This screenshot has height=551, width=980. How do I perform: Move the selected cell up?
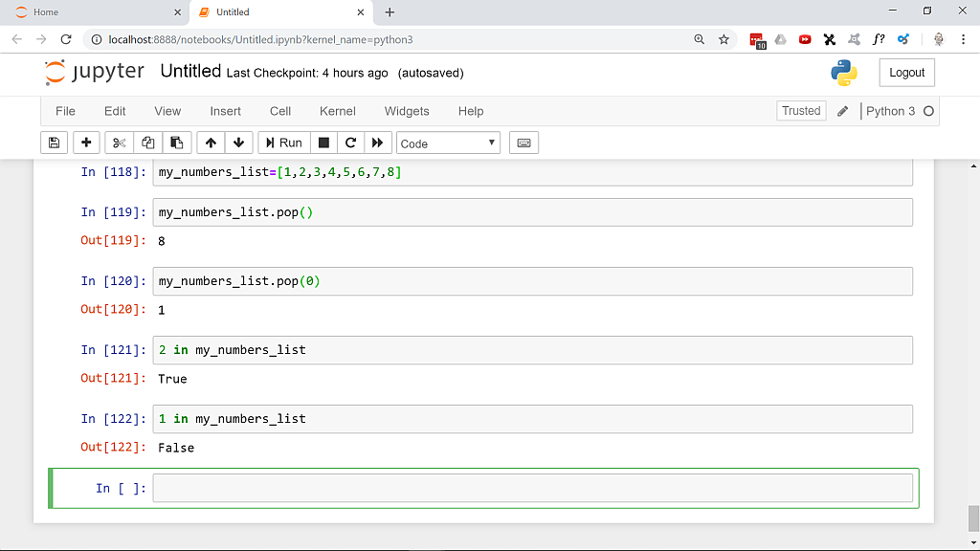pos(211,143)
